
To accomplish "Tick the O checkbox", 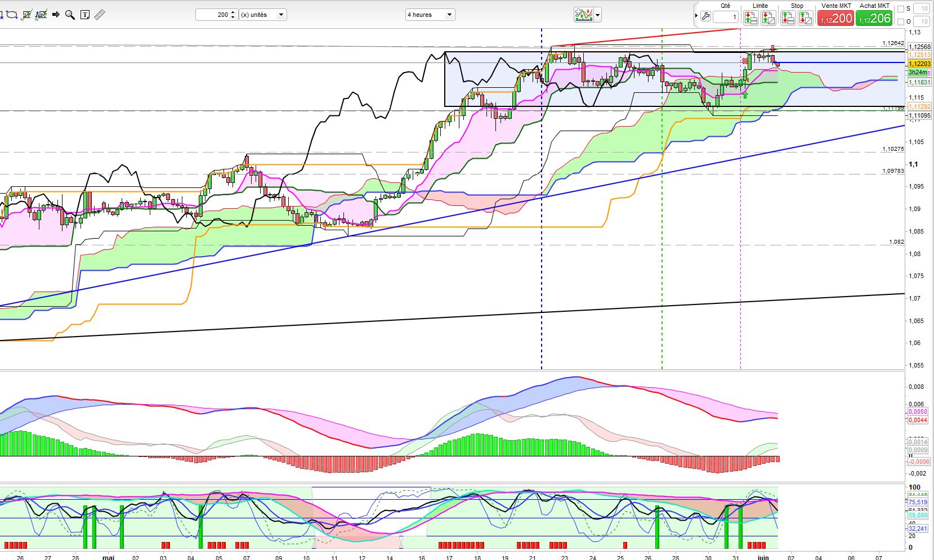I will pyautogui.click(x=900, y=22).
